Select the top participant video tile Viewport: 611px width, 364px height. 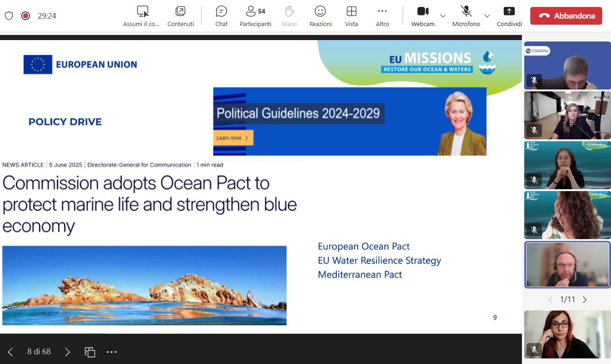click(568, 65)
